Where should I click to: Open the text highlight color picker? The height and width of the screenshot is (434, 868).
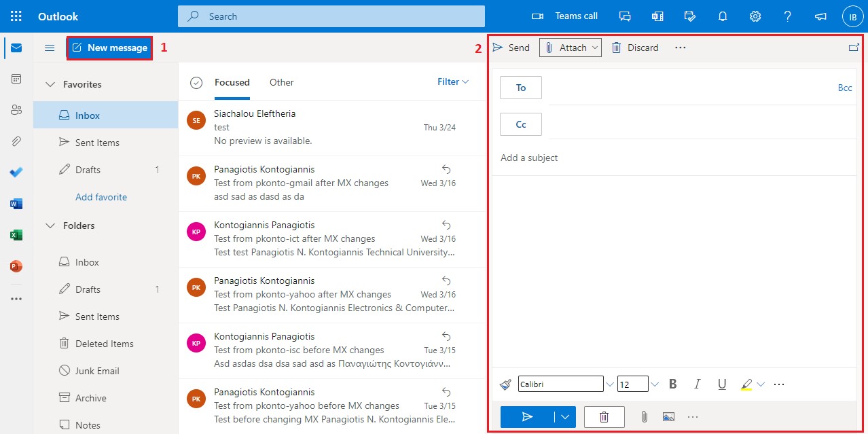pos(761,384)
